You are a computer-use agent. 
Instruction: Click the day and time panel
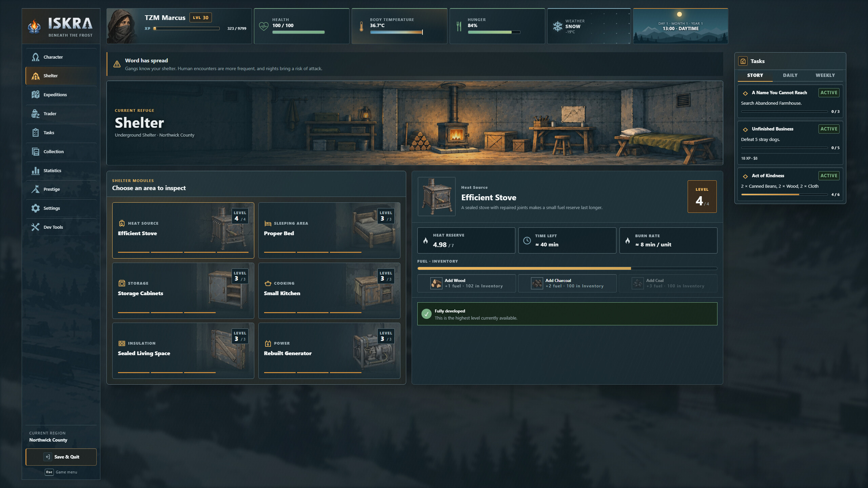[x=680, y=26]
